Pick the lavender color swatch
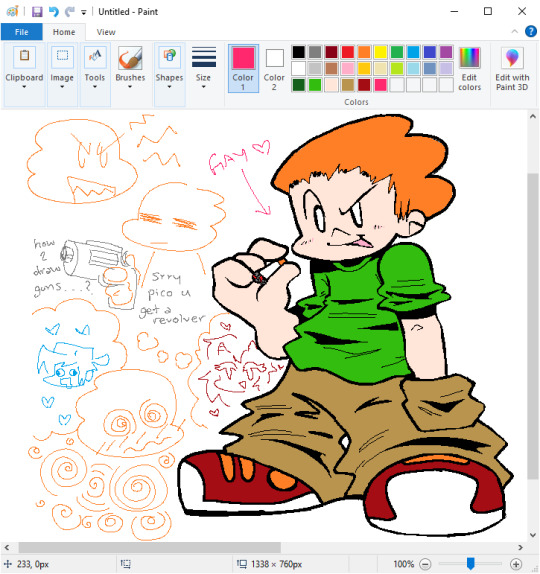 click(x=446, y=68)
